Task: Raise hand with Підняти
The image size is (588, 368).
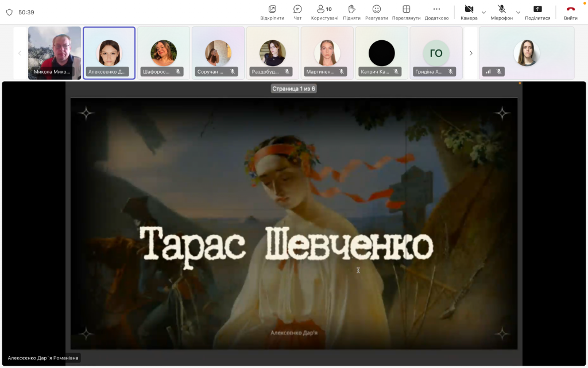Action: (x=352, y=11)
